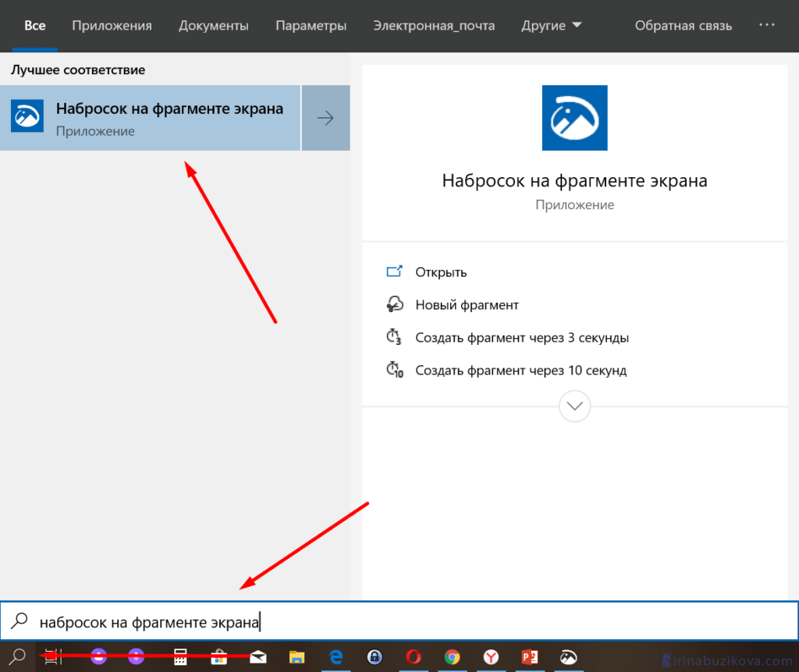Open Microsoft Store from the taskbar
This screenshot has width=799, height=672.
219,657
